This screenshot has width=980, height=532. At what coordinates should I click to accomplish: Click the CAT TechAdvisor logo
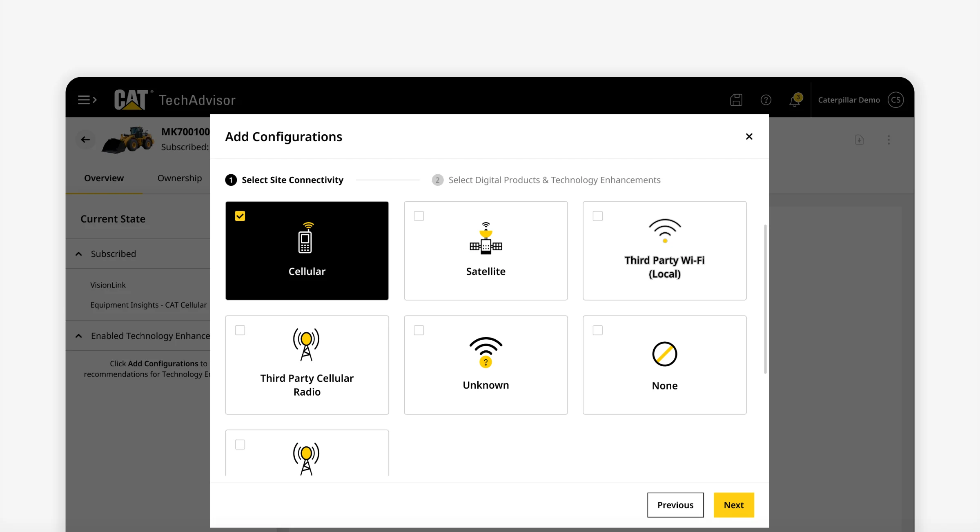175,100
